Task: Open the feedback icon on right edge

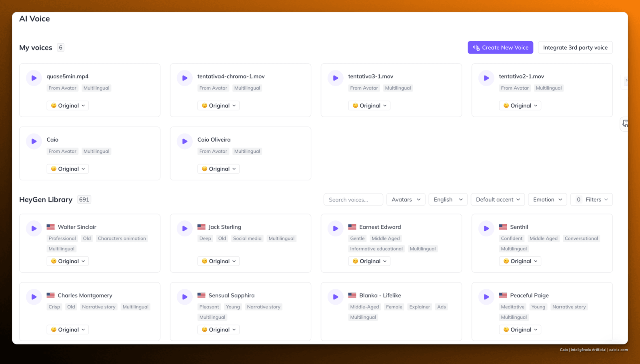Action: coord(625,124)
